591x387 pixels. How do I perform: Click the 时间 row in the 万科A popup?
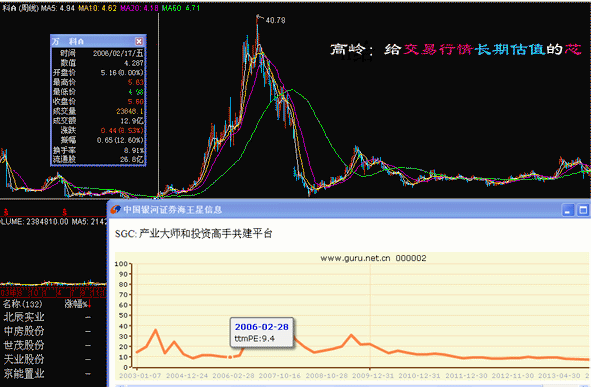click(98, 53)
